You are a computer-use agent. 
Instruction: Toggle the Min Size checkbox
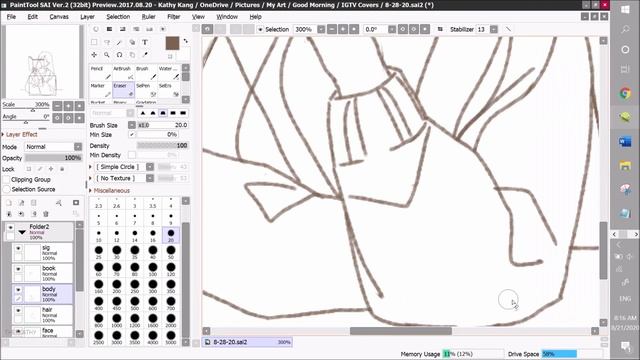pos(132,134)
